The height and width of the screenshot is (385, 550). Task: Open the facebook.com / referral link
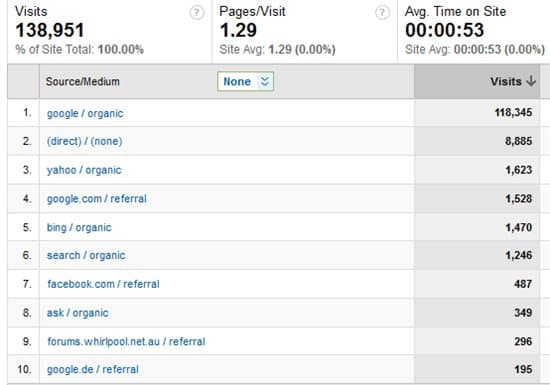pyautogui.click(x=103, y=284)
